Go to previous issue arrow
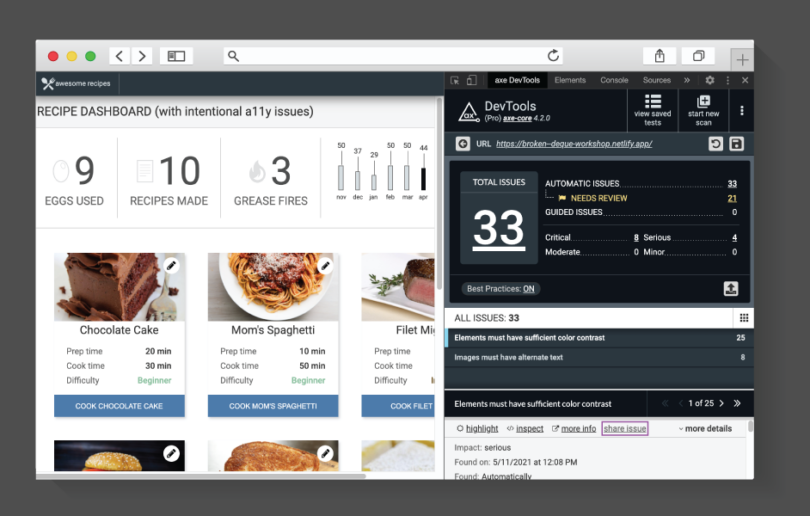This screenshot has height=516, width=810. point(681,403)
